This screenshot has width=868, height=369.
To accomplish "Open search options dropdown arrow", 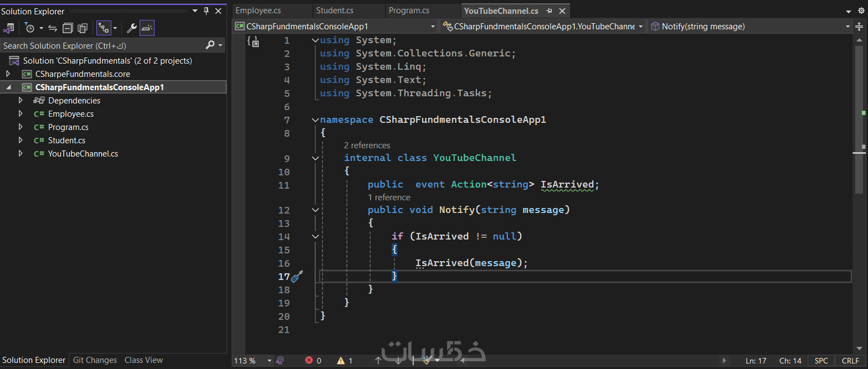I will [x=221, y=45].
